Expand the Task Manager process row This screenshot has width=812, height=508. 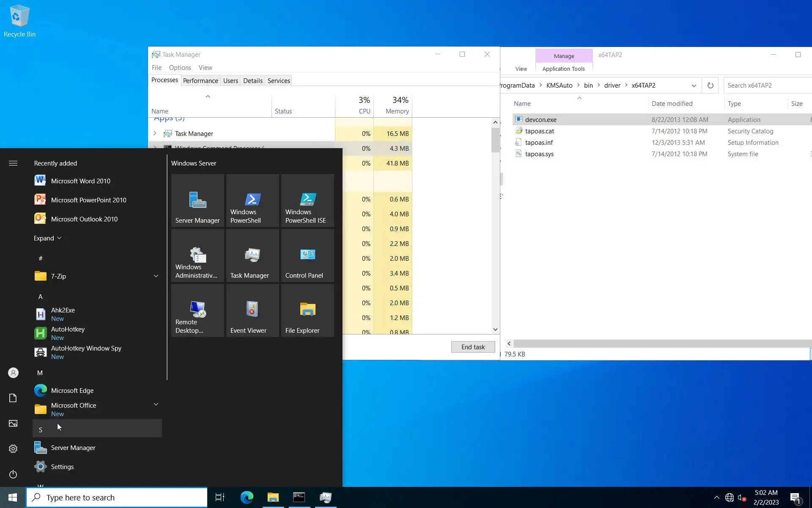155,133
